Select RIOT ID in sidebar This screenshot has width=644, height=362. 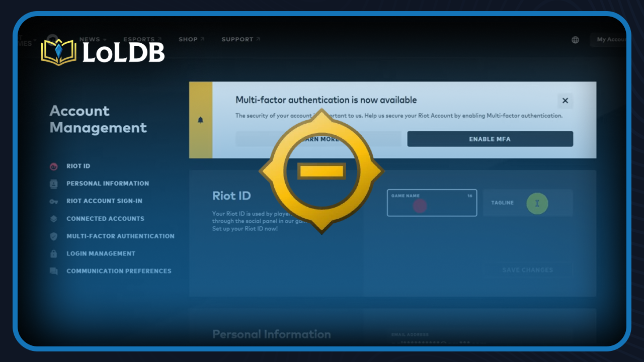78,166
